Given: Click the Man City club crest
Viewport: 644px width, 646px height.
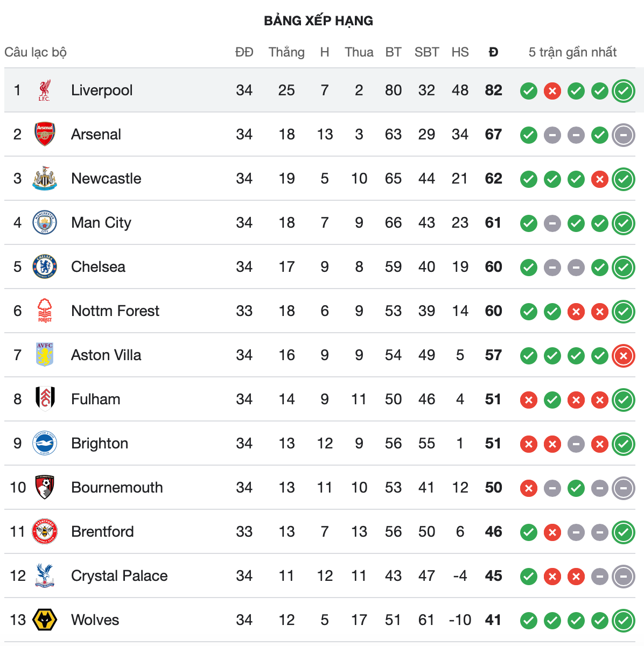Looking at the screenshot, I should click(45, 223).
